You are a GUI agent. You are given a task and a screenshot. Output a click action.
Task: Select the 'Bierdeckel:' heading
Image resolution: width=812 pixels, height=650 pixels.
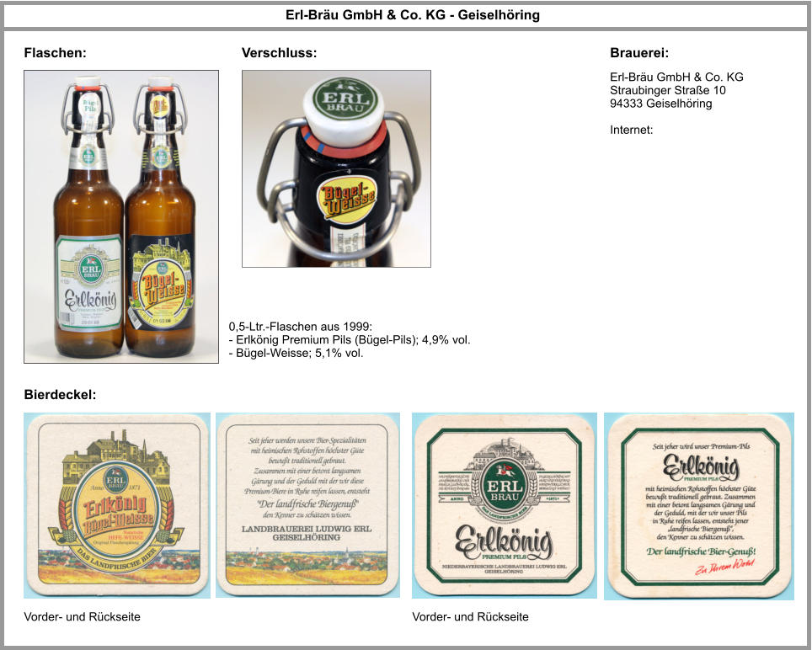60,395
